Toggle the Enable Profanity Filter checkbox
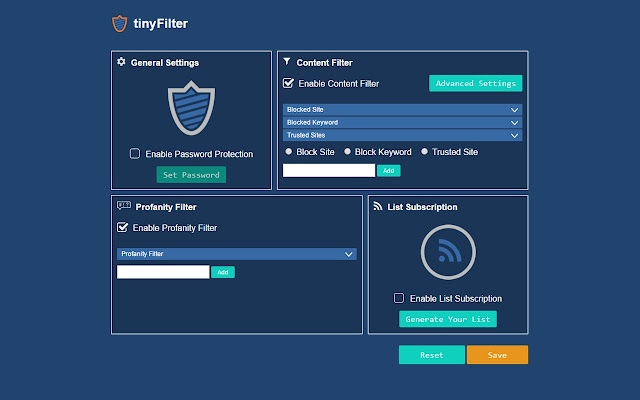Viewport: 640px width, 400px height. pyautogui.click(x=122, y=227)
